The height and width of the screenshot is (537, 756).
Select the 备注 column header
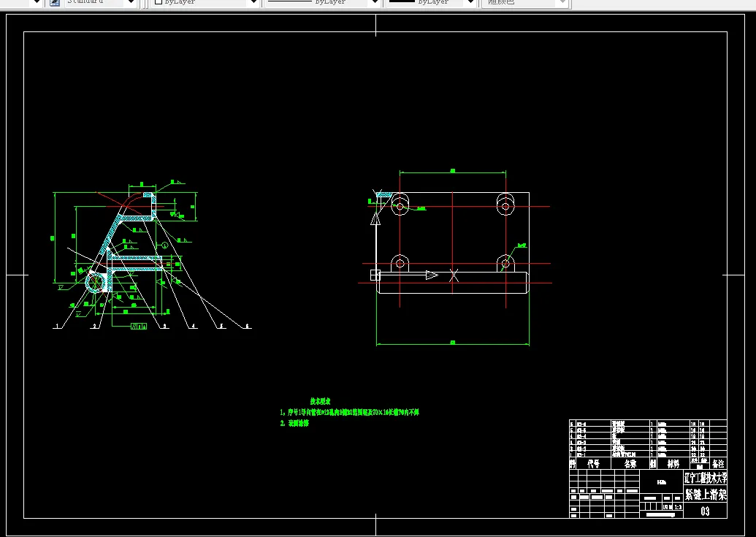click(718, 464)
